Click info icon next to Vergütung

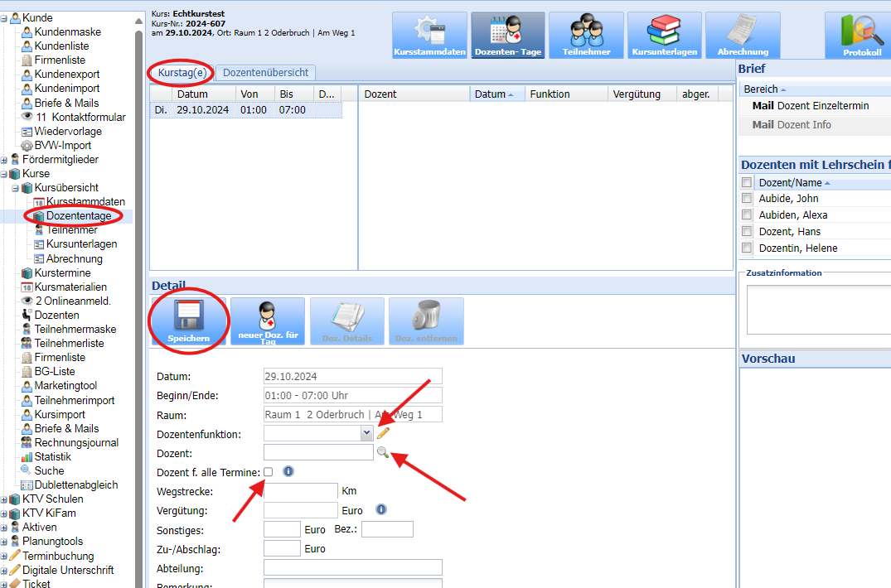[x=381, y=509]
